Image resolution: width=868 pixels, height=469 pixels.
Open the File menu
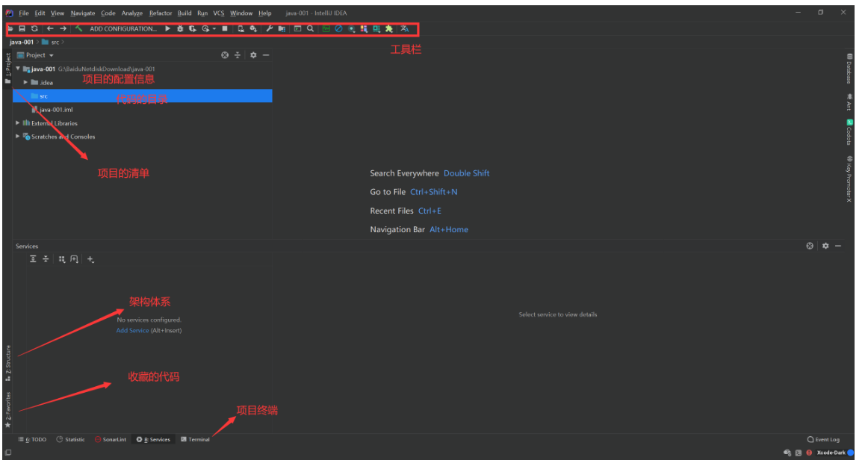coord(24,13)
